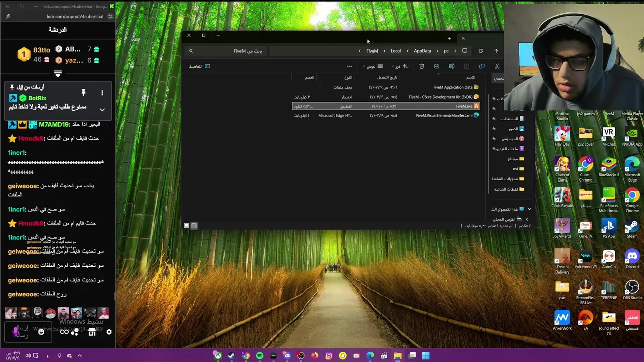The image size is (644, 362).
Task: Select the Local breadcrumb segment
Action: click(x=396, y=51)
